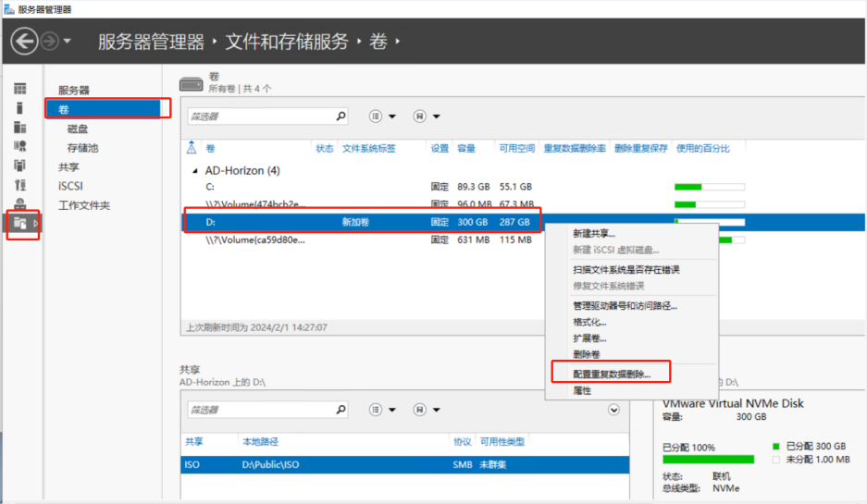Click the magnifier in the volumes filter

[341, 116]
